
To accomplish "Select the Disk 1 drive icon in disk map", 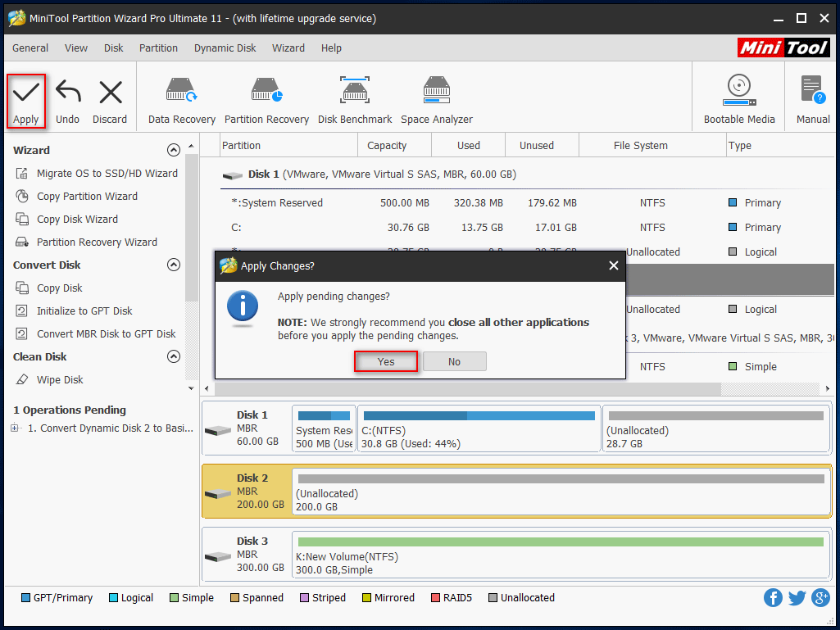I will coord(217,430).
